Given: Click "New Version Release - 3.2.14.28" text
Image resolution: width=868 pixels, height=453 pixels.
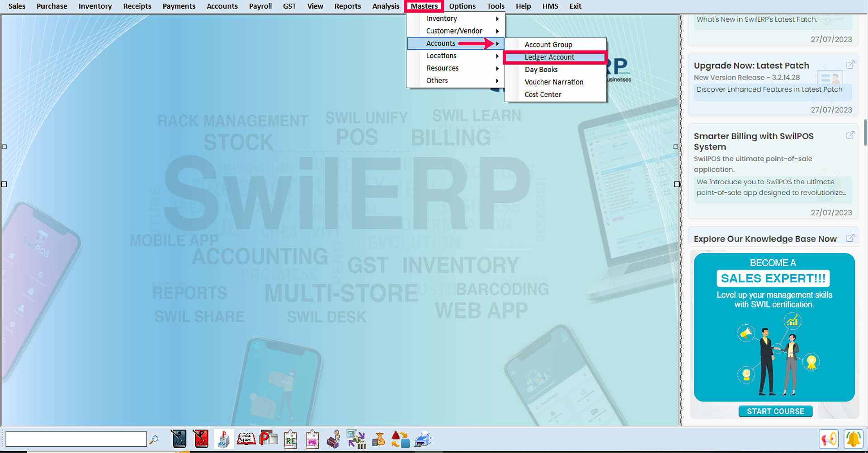Looking at the screenshot, I should pos(747,78).
